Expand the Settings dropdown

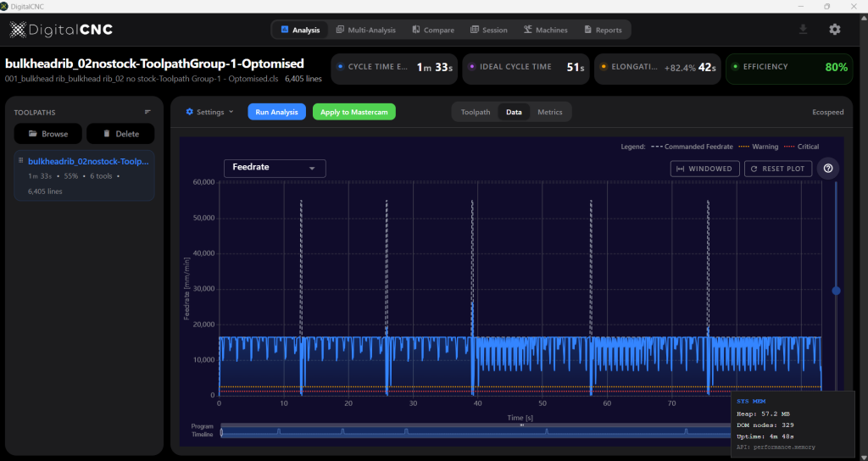(210, 112)
